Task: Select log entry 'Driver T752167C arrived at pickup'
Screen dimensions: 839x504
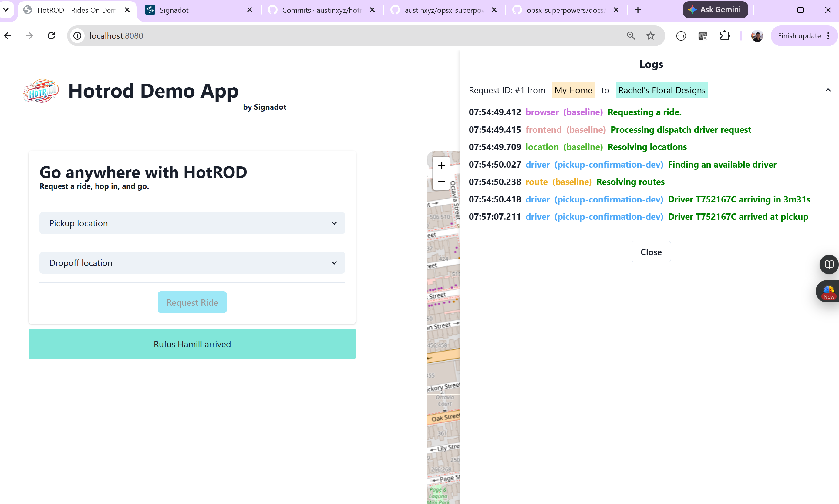Action: (x=738, y=217)
